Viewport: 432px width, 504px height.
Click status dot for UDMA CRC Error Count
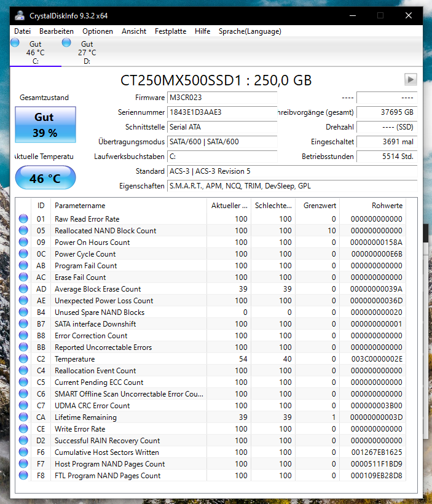pyautogui.click(x=23, y=405)
